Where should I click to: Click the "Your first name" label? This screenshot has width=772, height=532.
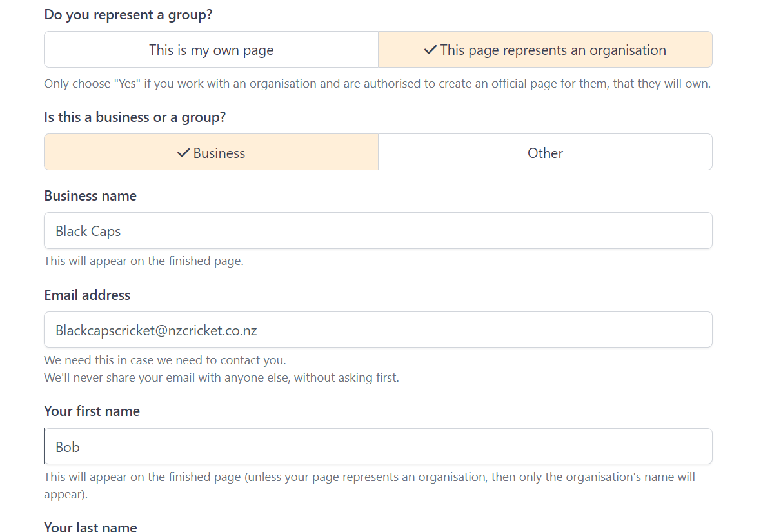point(92,411)
